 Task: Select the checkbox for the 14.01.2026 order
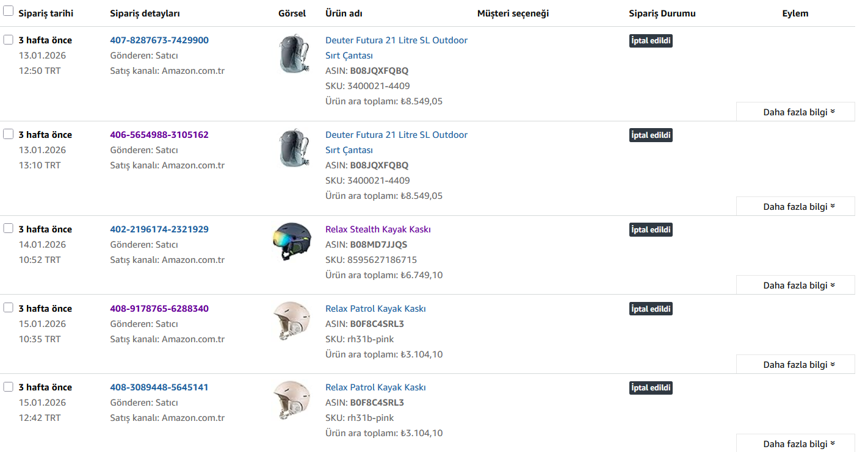(9, 228)
